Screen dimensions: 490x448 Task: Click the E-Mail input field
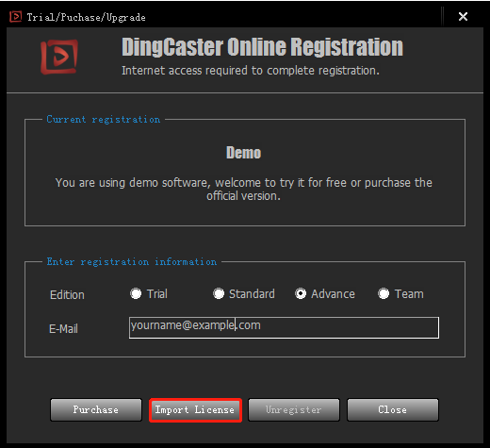pyautogui.click(x=284, y=327)
